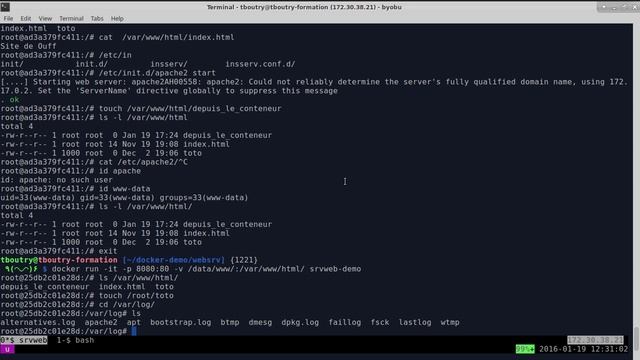Click 'lastlog' in ls output
The width and height of the screenshot is (640, 360).
click(x=415, y=322)
